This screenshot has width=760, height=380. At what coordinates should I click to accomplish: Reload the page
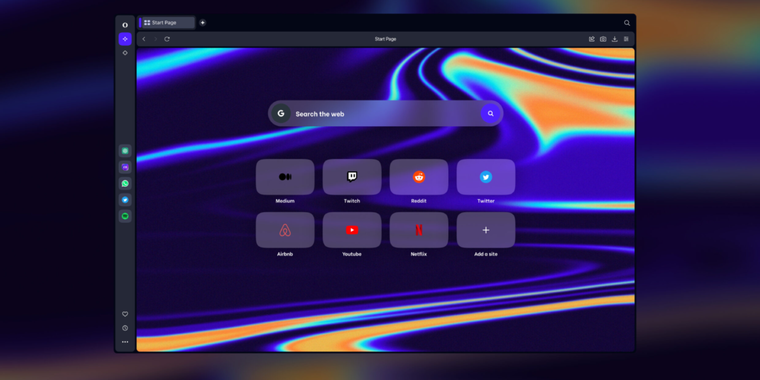point(167,39)
